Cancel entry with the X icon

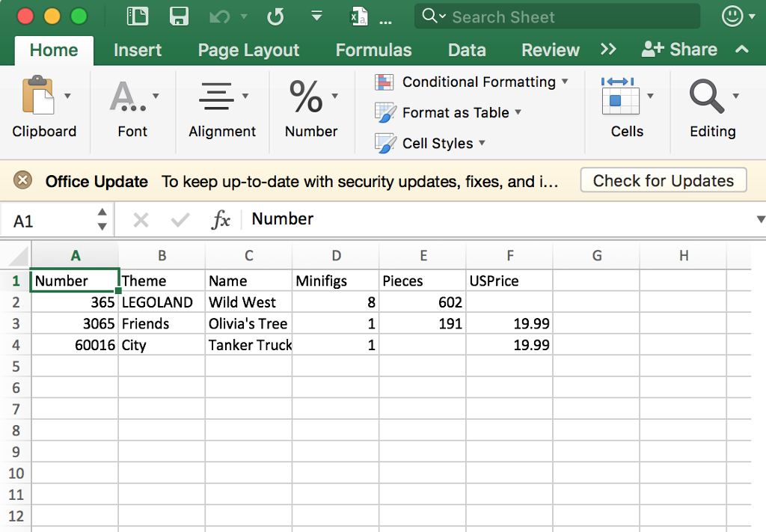click(x=141, y=220)
